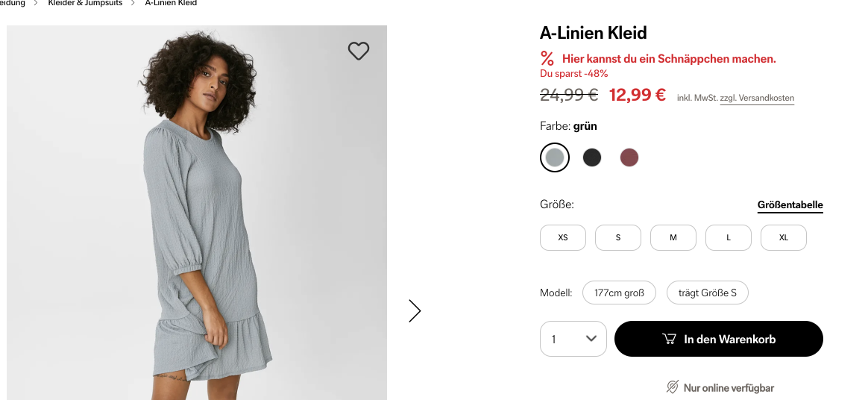Screen dimensions: 868x400
Task: Select size XS
Action: pos(563,237)
